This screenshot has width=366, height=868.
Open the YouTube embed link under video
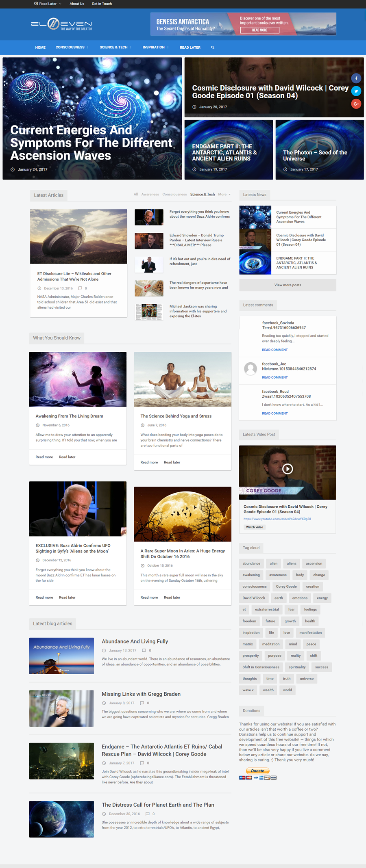click(x=277, y=519)
